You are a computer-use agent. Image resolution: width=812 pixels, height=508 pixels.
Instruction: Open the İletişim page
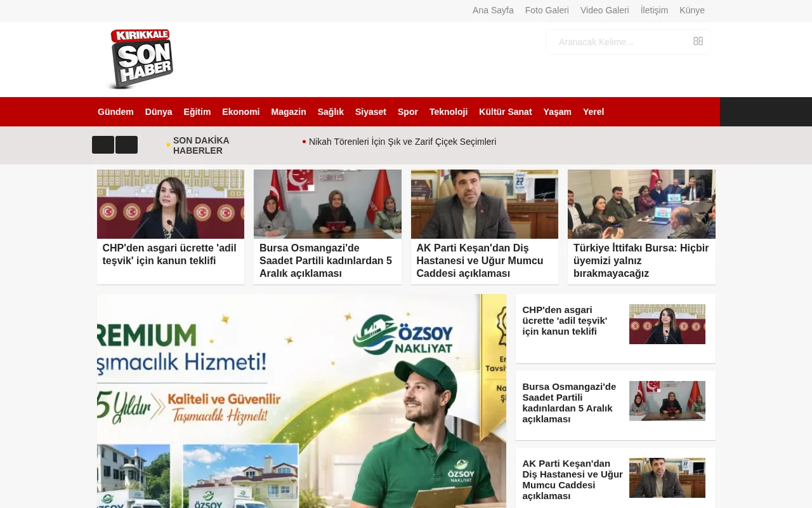coord(654,10)
